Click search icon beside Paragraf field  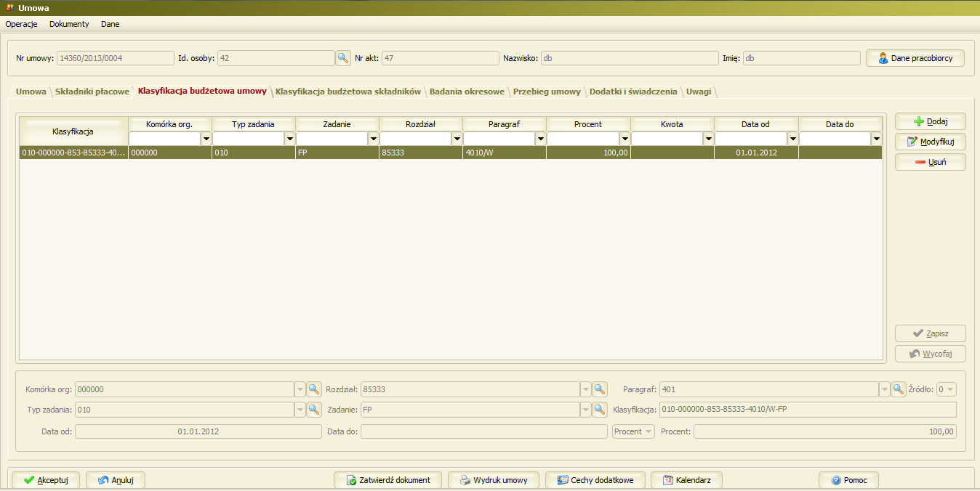point(899,389)
